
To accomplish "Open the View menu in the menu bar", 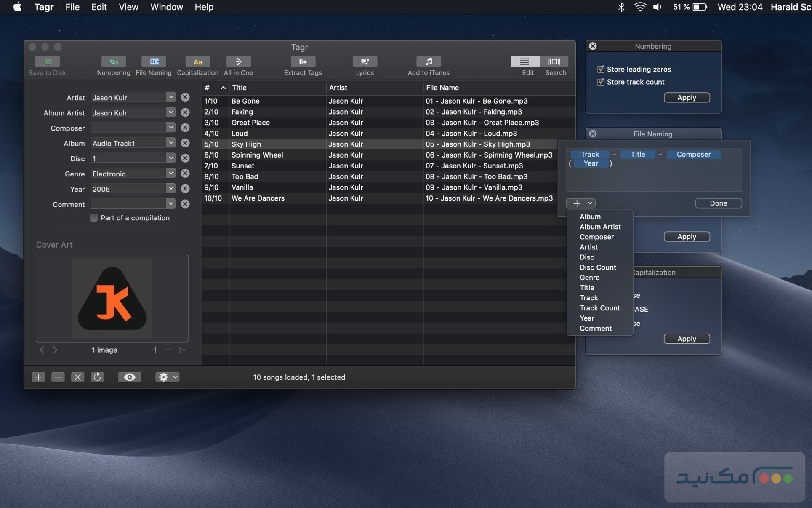I will (x=128, y=7).
